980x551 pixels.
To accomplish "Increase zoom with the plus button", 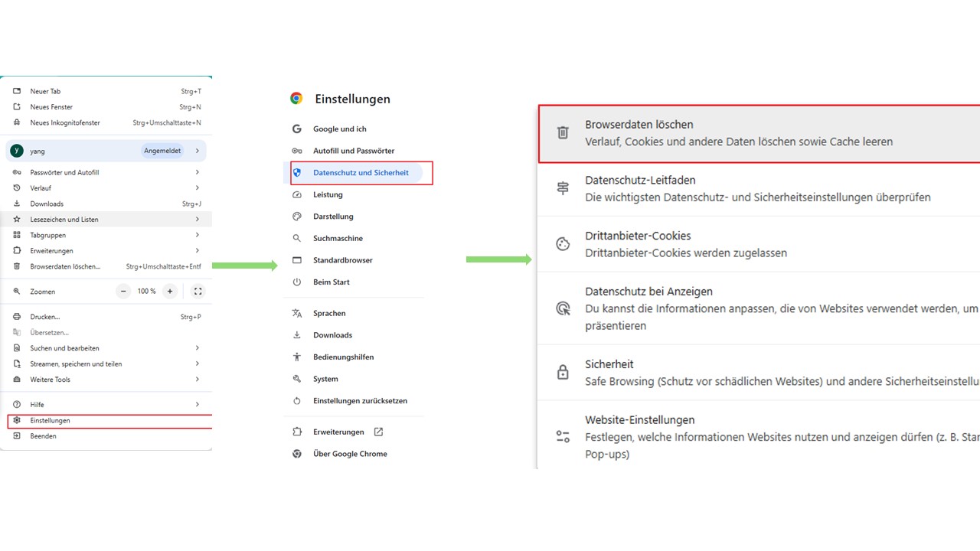I will tap(170, 292).
